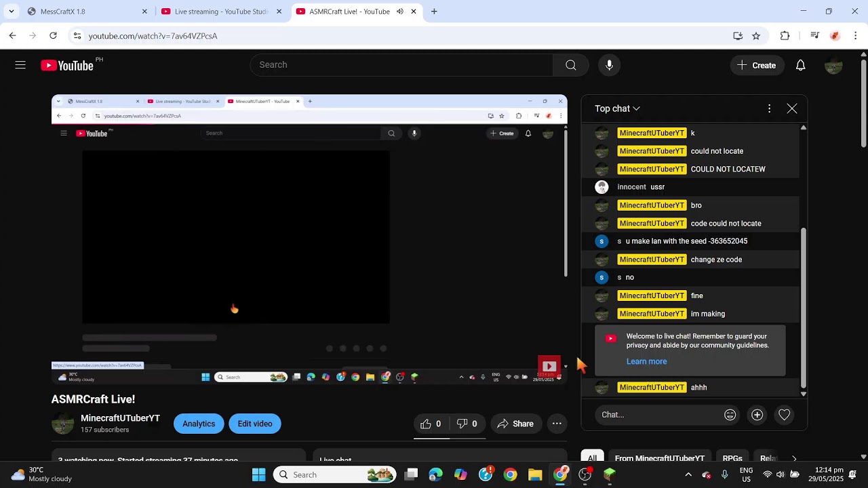Viewport: 868px width, 488px height.
Task: Go back with the browser back arrow
Action: pyautogui.click(x=12, y=35)
